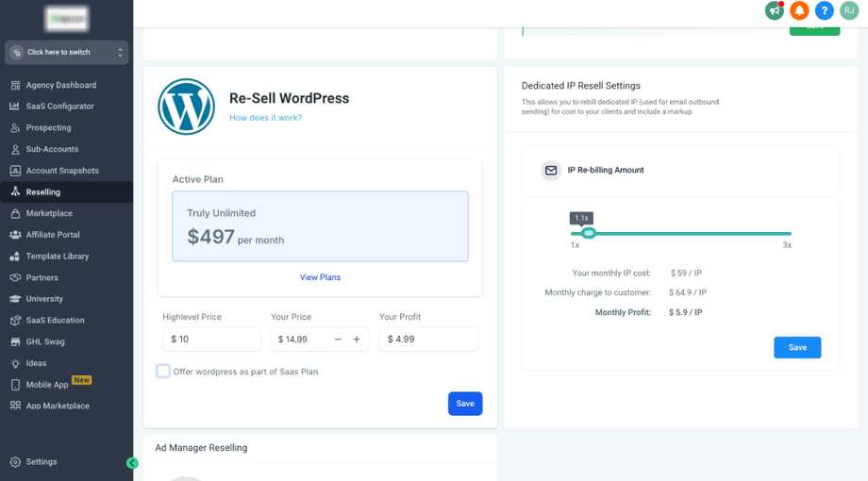Screen dimensions: 868x481
Task: Click the Your Profit field
Action: 428,340
